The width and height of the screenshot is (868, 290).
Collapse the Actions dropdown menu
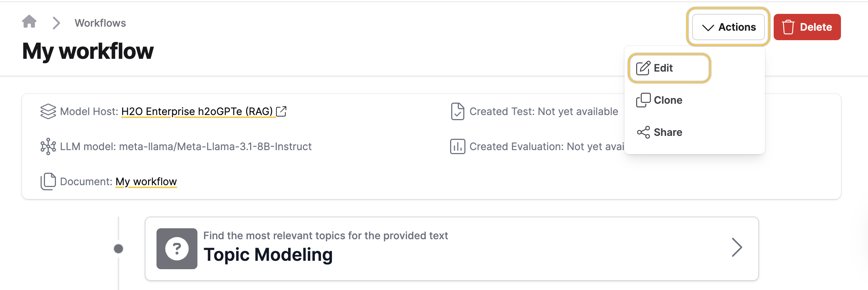click(728, 27)
